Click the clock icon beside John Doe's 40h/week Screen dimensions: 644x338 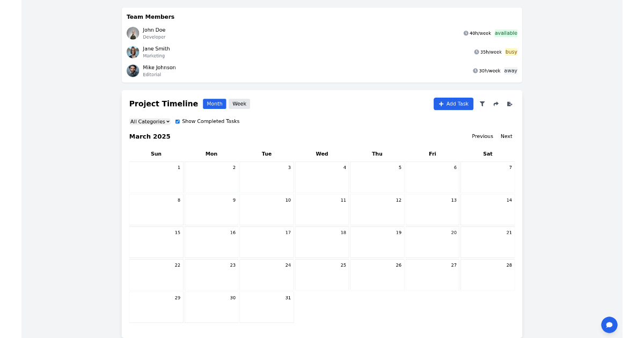point(466,33)
